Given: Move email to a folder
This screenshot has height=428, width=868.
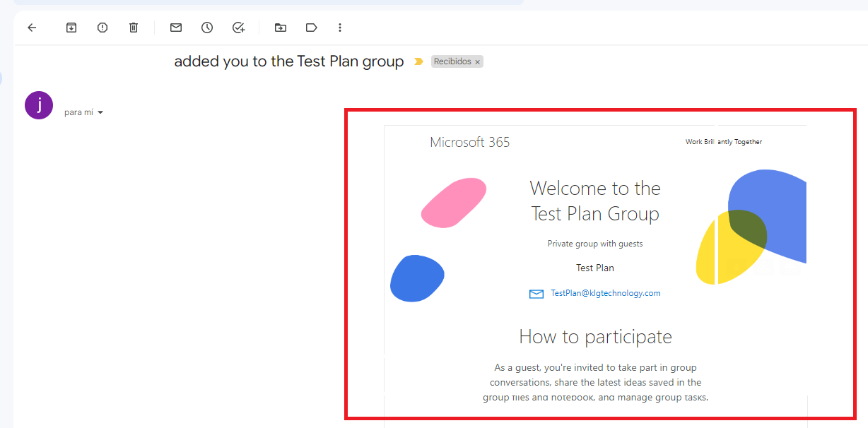Looking at the screenshot, I should click(x=281, y=28).
